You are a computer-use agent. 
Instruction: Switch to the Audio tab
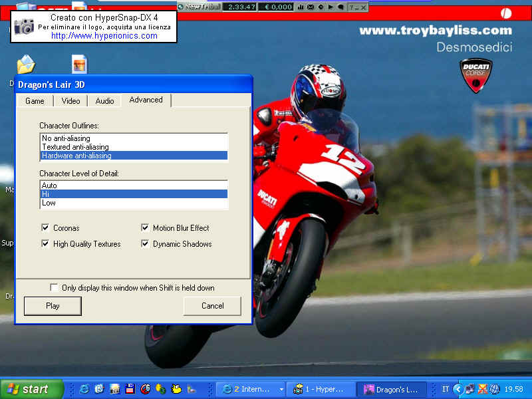tap(104, 101)
